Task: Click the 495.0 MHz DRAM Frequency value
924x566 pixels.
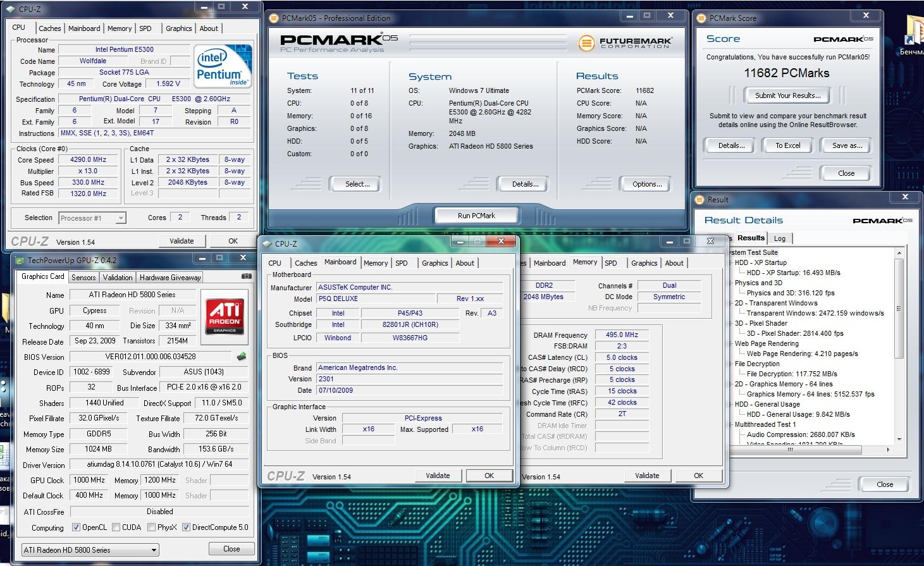Action: pyautogui.click(x=622, y=335)
